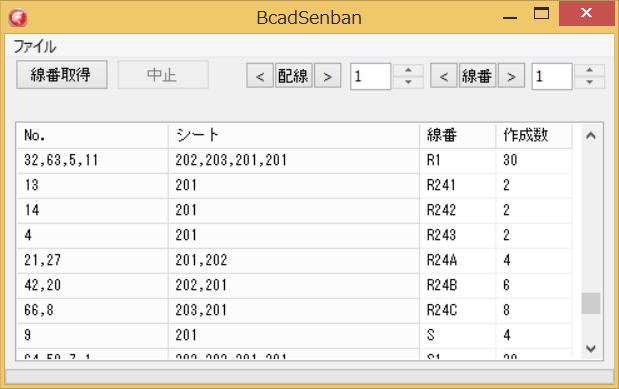Select the No. 4 cell in the R243 row
This screenshot has height=389, width=619.
point(92,235)
